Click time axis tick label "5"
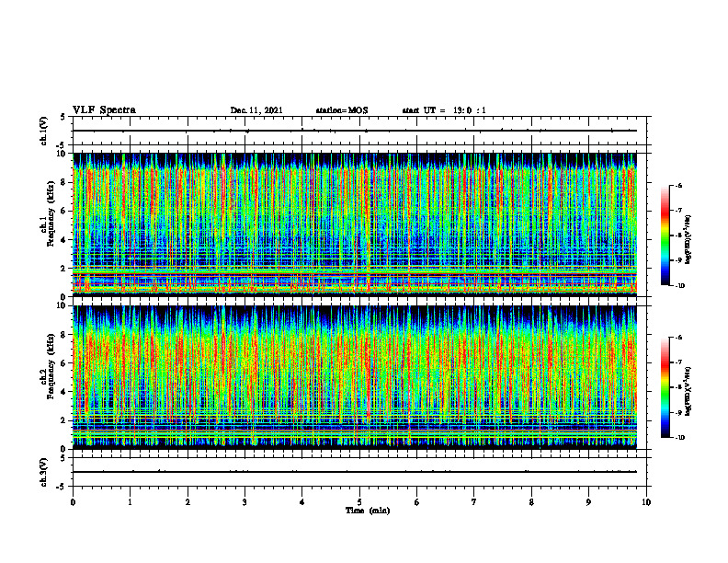Screen dimensions: 728x563 pos(359,502)
